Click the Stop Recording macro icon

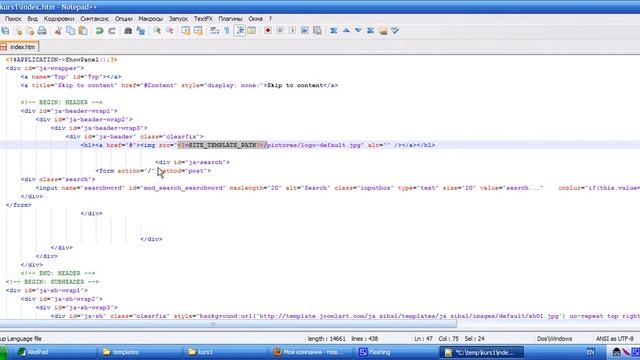280,31
